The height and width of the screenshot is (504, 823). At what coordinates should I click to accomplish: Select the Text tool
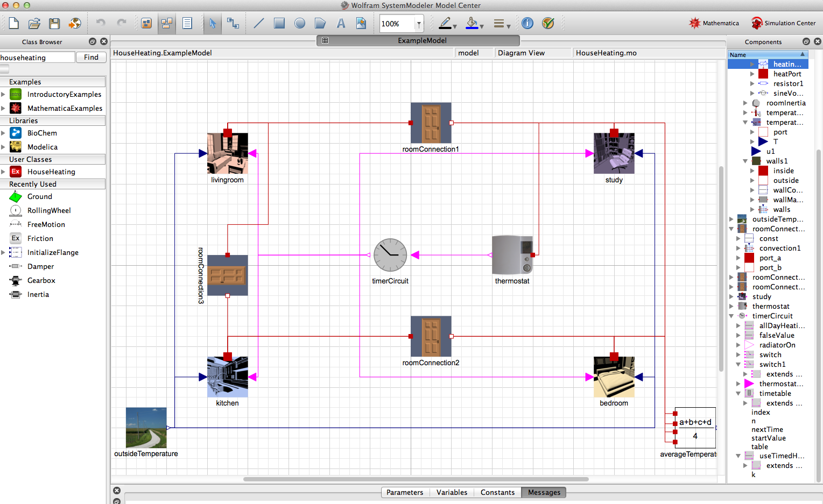pyautogui.click(x=341, y=23)
